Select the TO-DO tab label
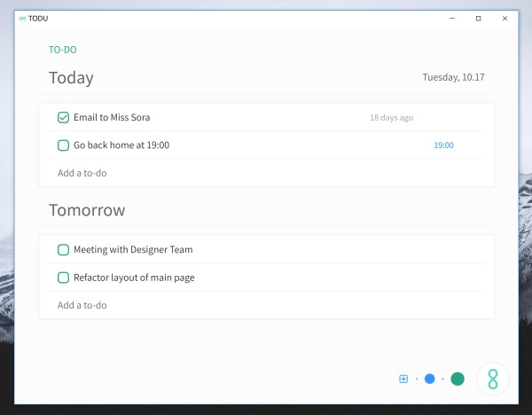The image size is (532, 415). (63, 51)
